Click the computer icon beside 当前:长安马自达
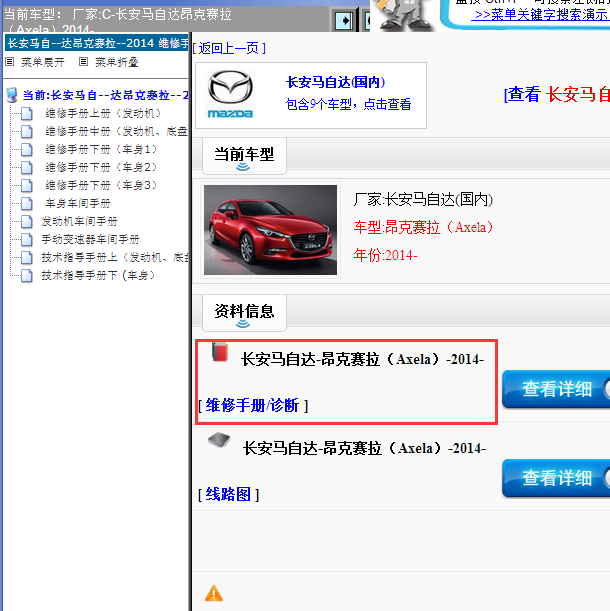This screenshot has width=610, height=611. point(12,95)
